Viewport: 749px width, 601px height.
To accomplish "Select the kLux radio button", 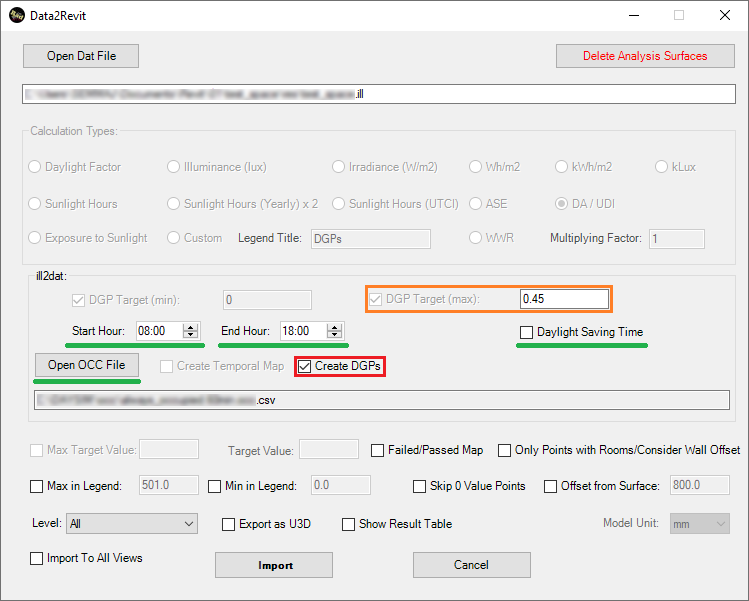I will point(661,167).
